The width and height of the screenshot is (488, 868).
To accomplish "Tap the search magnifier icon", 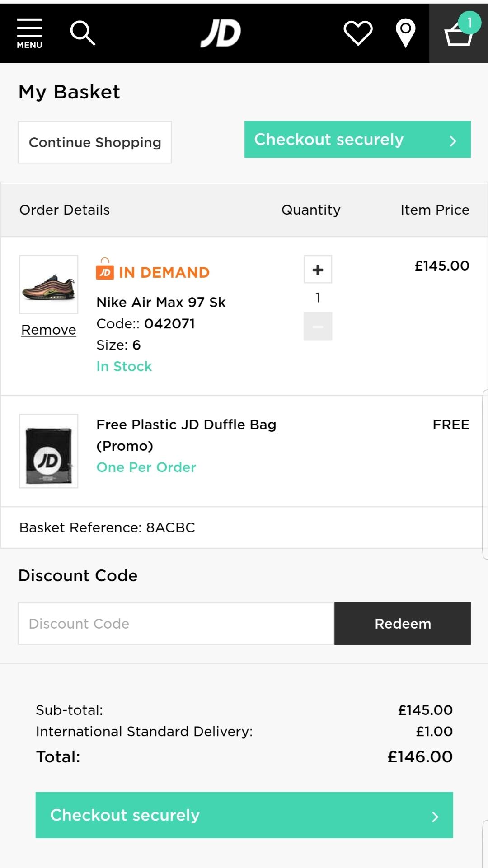I will click(83, 33).
